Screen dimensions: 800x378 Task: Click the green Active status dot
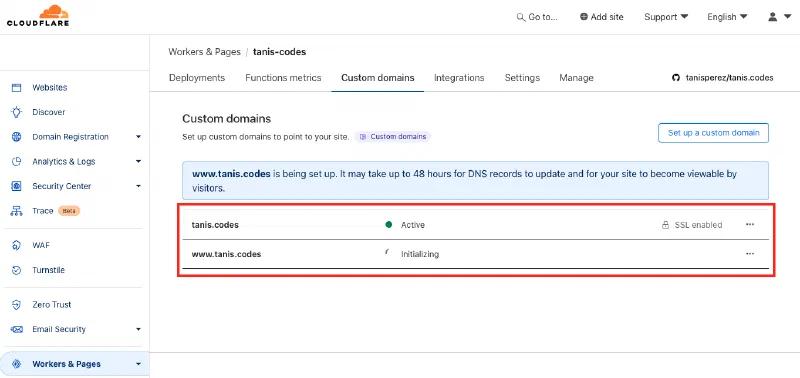[x=389, y=224]
